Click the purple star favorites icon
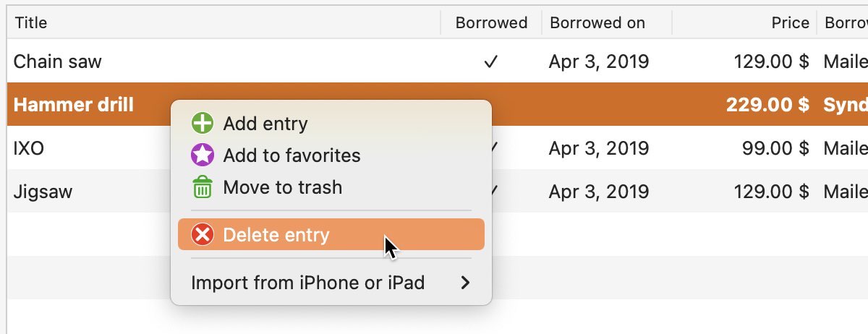Image resolution: width=868 pixels, height=334 pixels. tap(202, 155)
